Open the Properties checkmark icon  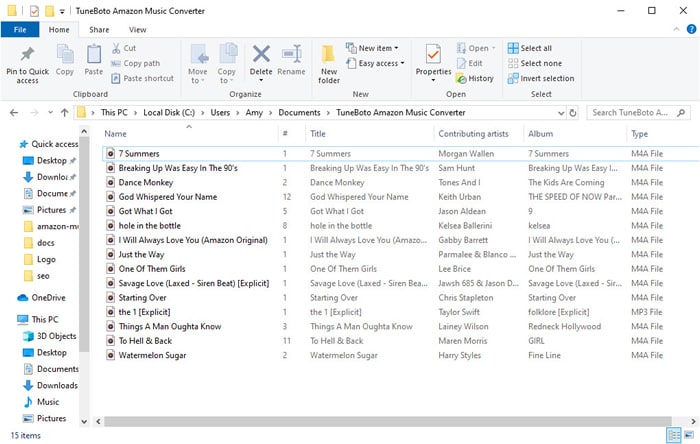433,54
